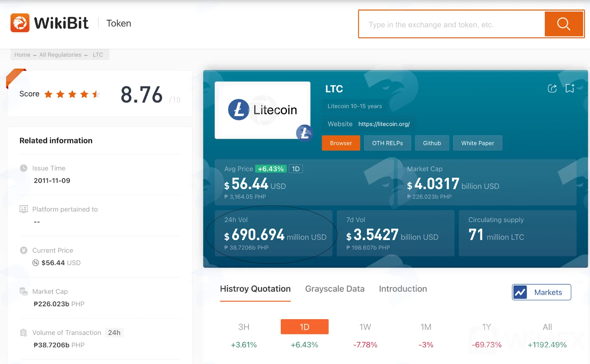Visit the https://litecoin.org/ website link
This screenshot has width=590, height=364.
(384, 124)
